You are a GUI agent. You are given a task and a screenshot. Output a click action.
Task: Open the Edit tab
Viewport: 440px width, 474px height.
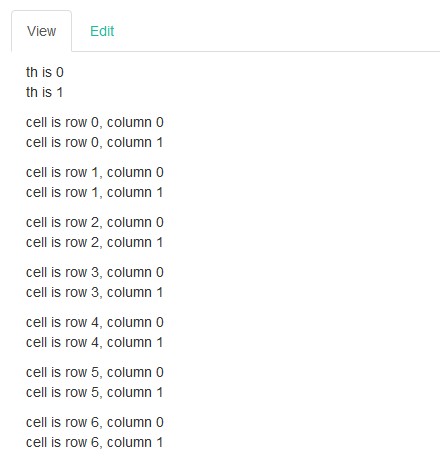pos(102,31)
